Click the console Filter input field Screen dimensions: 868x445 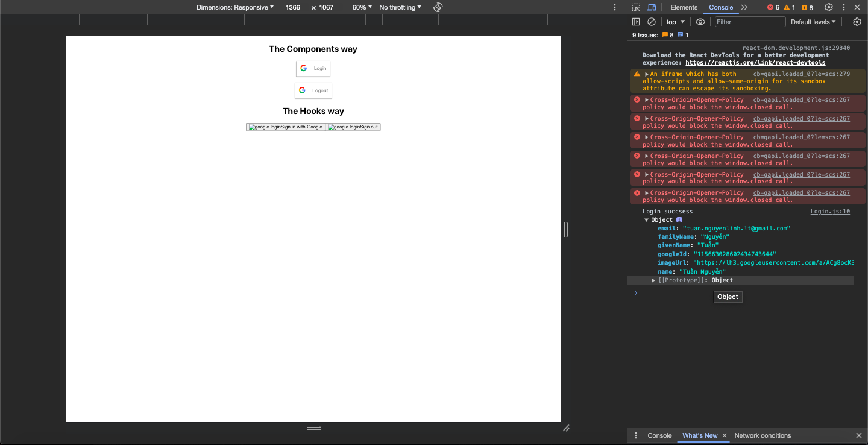[x=750, y=22]
